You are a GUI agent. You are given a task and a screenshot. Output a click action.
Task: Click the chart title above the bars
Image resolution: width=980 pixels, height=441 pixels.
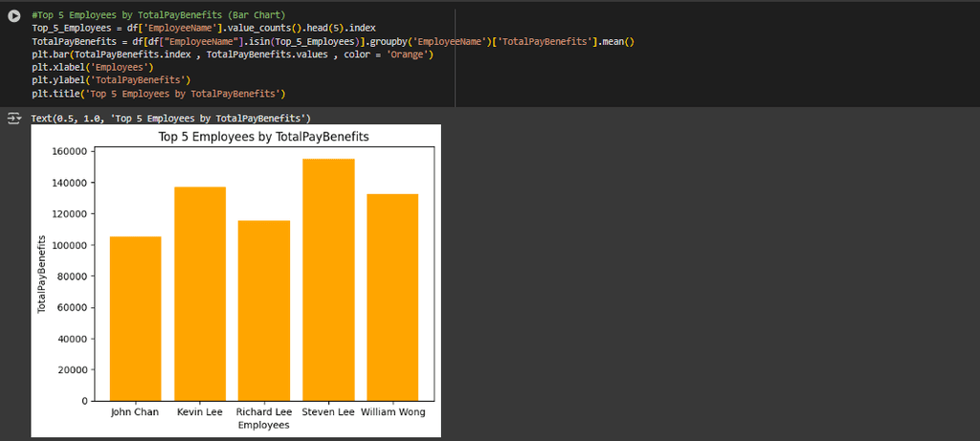click(x=263, y=138)
